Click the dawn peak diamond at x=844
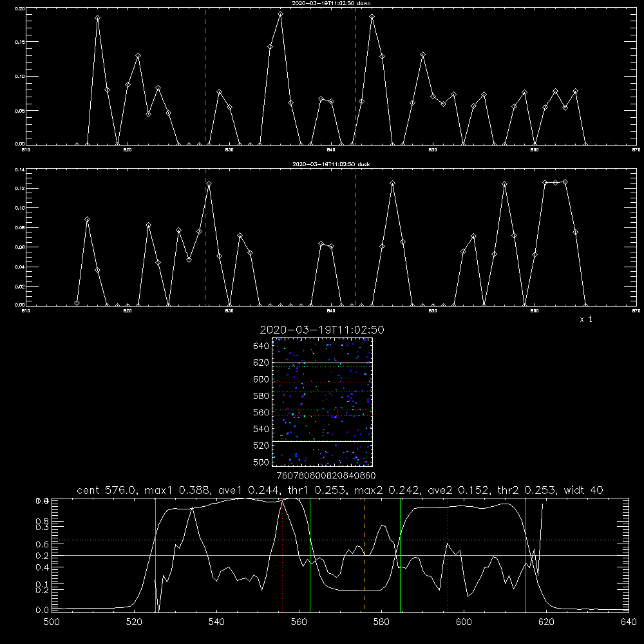644x644 pixels. [372, 17]
